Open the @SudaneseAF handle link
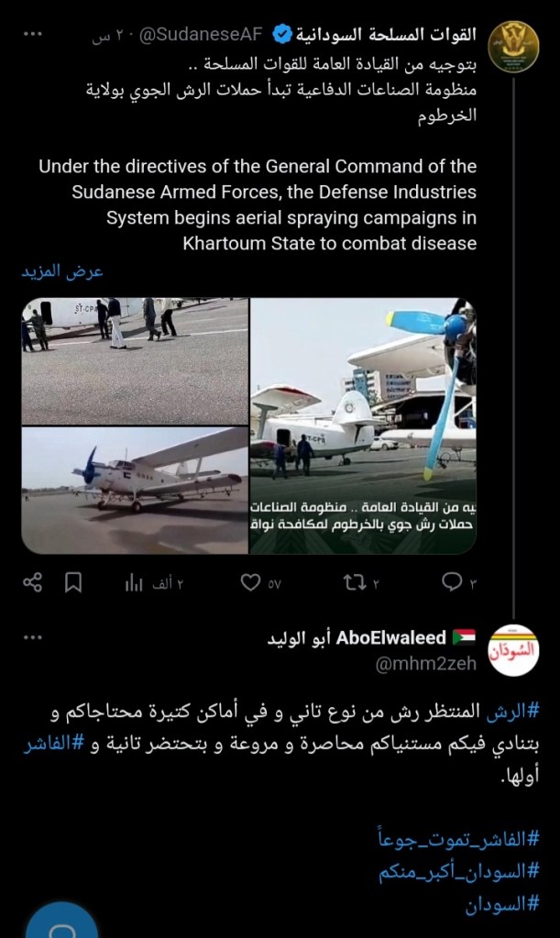The width and height of the screenshot is (560, 938). pos(200,35)
